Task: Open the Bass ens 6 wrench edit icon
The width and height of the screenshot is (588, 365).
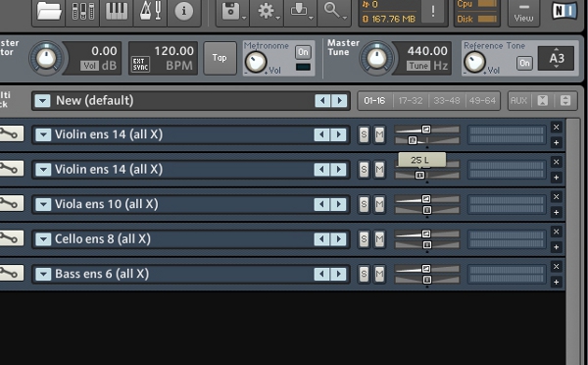Action: coord(11,273)
